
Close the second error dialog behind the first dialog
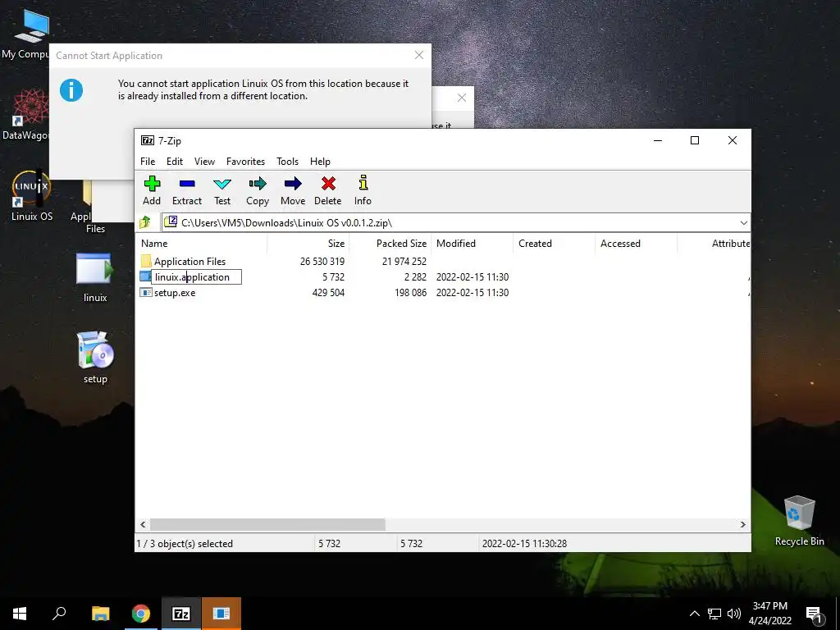[462, 98]
